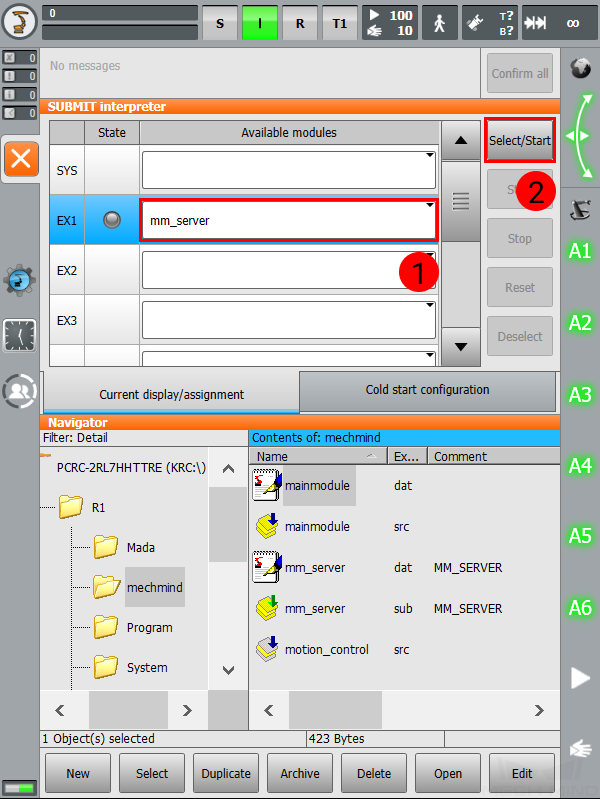Click the EX1 state indicator circle

tap(112, 220)
